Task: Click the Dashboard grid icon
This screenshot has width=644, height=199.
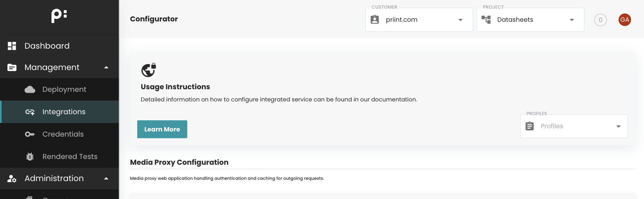Action: (x=12, y=46)
